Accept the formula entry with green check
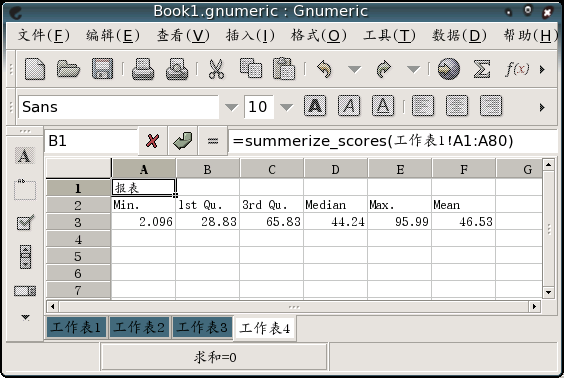Screen dimensions: 564x378 pyautogui.click(x=183, y=141)
